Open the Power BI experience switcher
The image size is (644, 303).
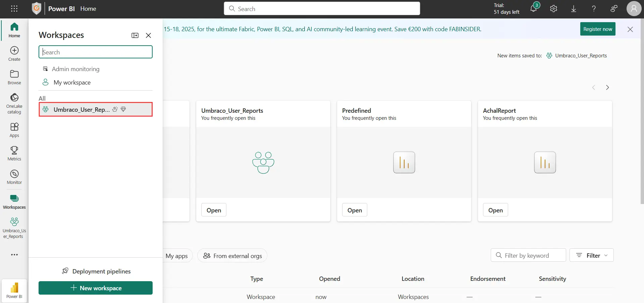pyautogui.click(x=14, y=290)
